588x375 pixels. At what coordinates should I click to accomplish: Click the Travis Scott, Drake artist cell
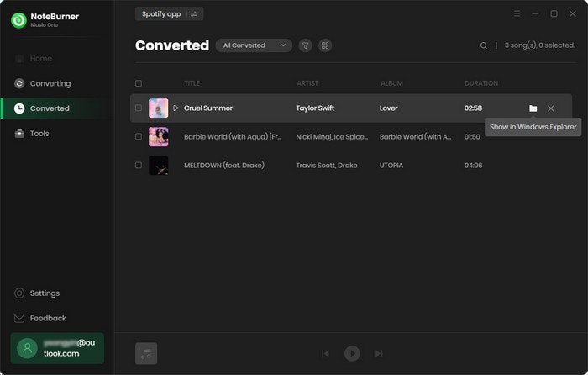[x=326, y=165]
